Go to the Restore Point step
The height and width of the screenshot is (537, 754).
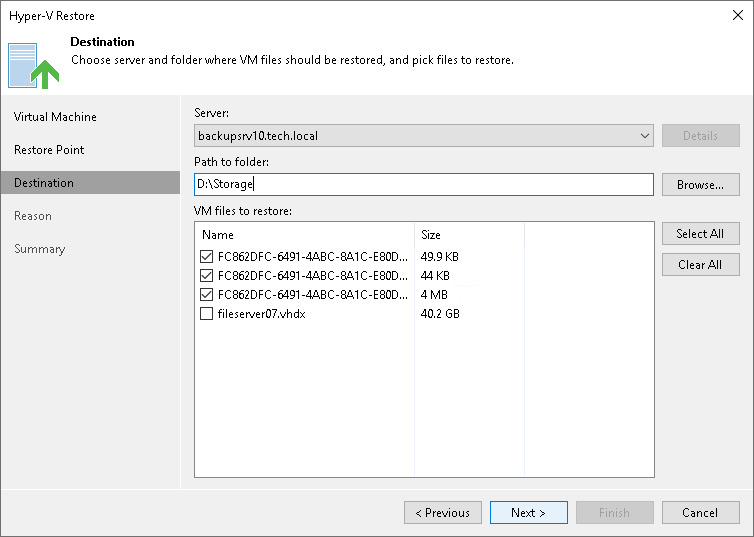[x=49, y=150]
